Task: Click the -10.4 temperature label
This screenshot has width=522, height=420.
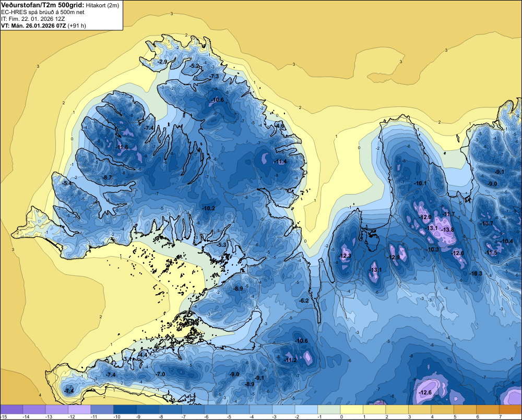Action: tap(506, 241)
